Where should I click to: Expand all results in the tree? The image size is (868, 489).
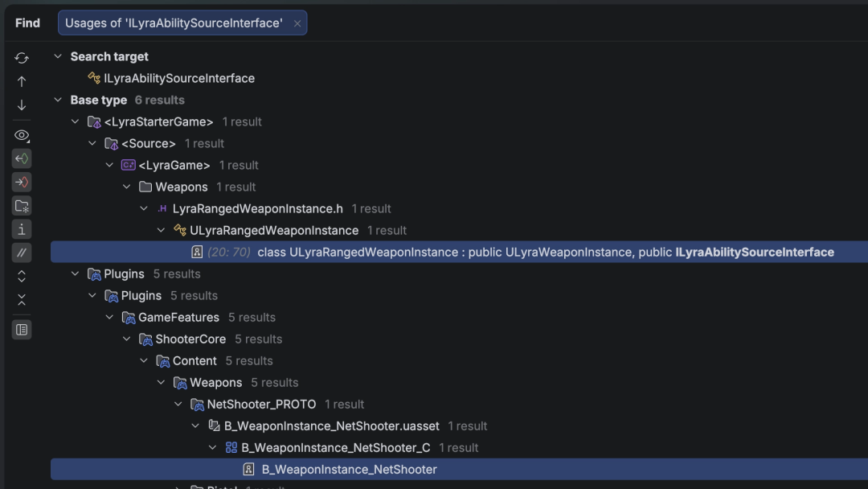(22, 276)
